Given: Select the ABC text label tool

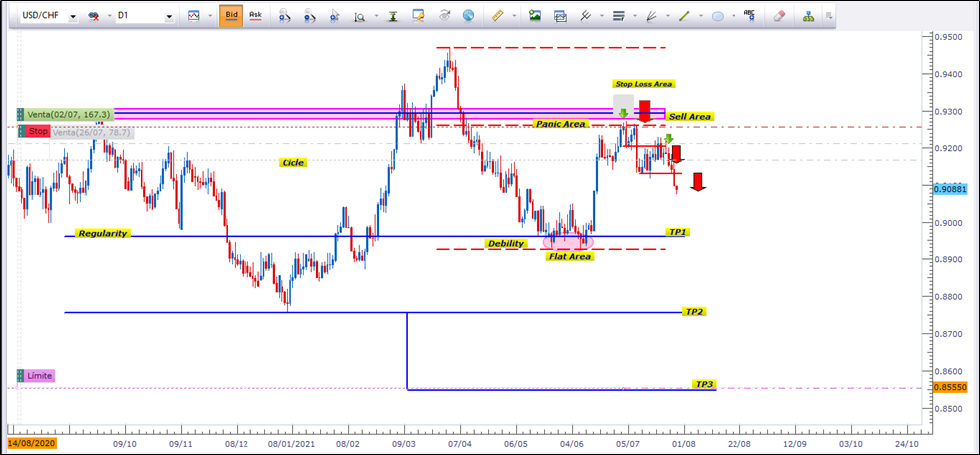Looking at the screenshot, I should pos(750,16).
